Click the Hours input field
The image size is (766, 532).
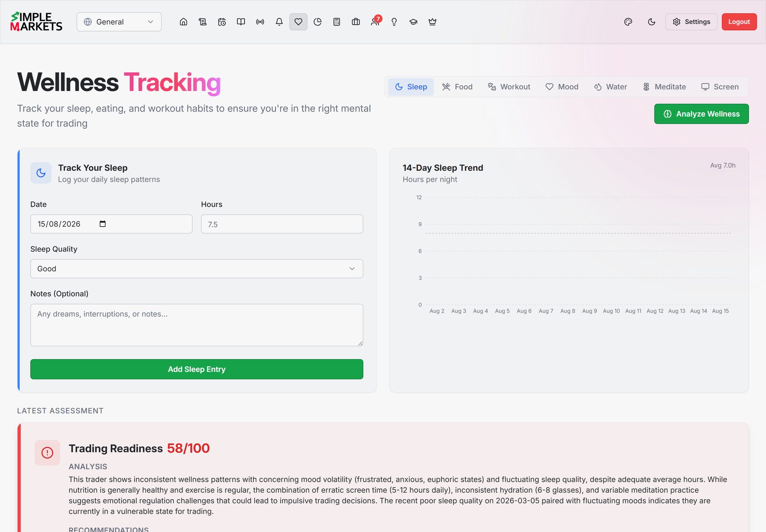click(282, 224)
